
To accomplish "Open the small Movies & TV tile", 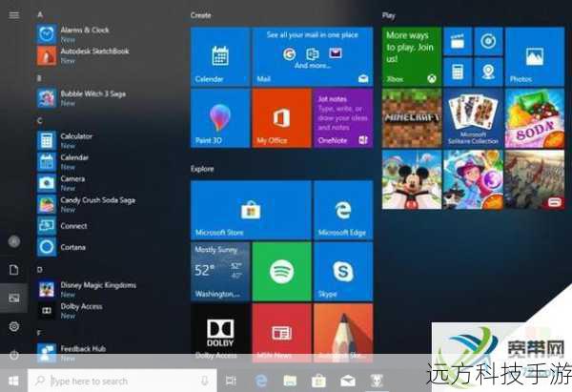I will 458,41.
